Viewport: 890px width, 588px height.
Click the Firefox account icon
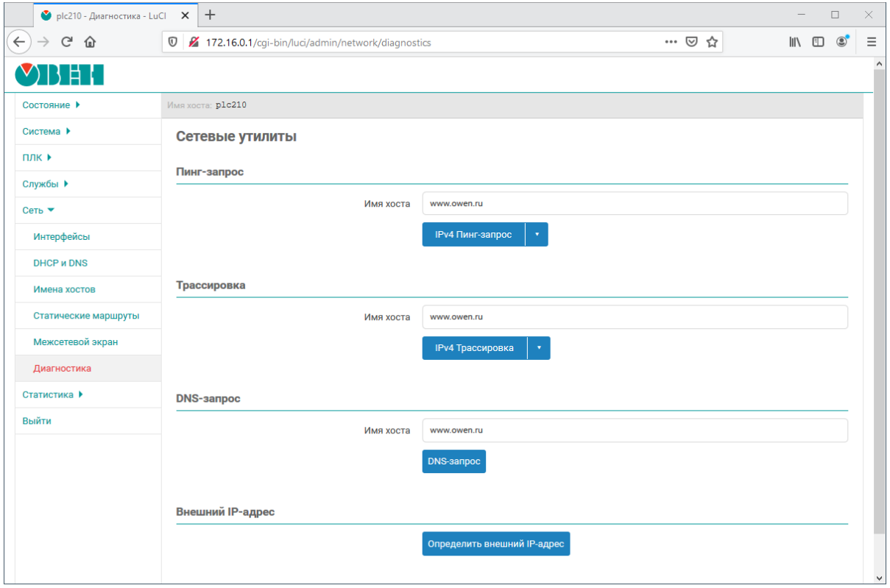(x=841, y=42)
